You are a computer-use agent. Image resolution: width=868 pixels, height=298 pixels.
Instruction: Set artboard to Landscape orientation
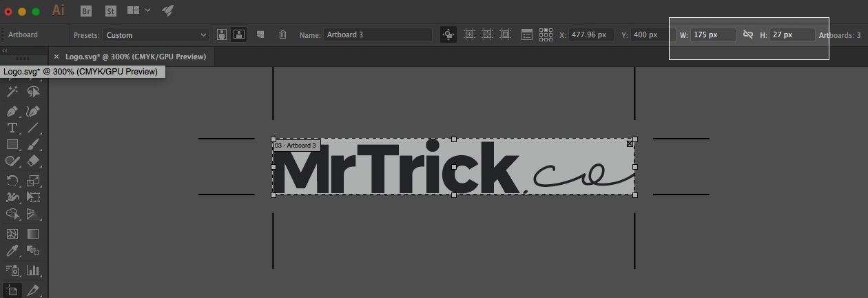[239, 34]
